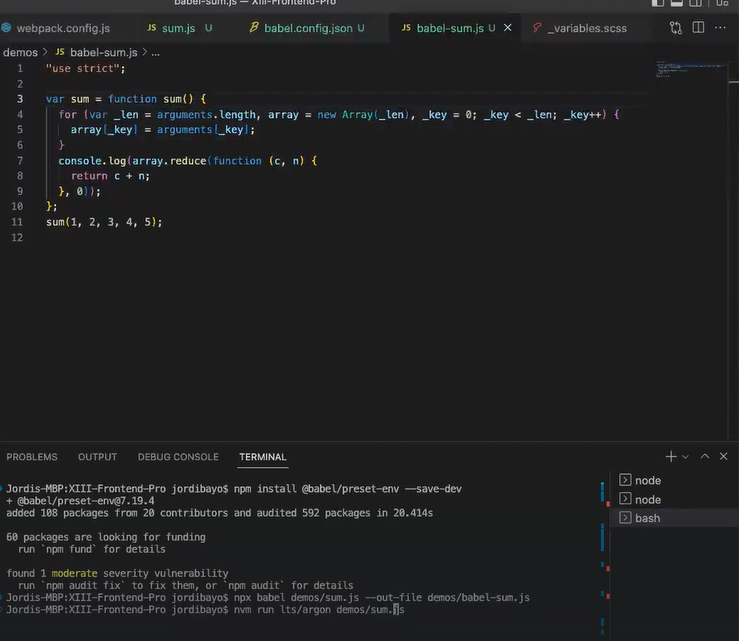This screenshot has height=641, width=739.
Task: Toggle the bottom panel layout icon
Action: pos(677,3)
